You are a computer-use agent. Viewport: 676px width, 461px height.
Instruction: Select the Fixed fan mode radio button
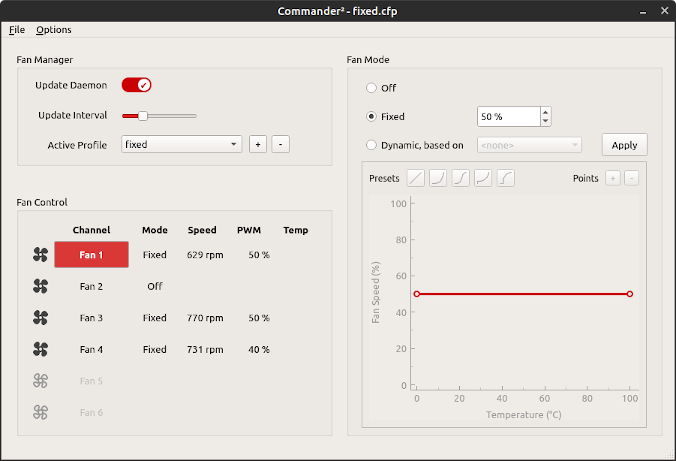(x=371, y=116)
